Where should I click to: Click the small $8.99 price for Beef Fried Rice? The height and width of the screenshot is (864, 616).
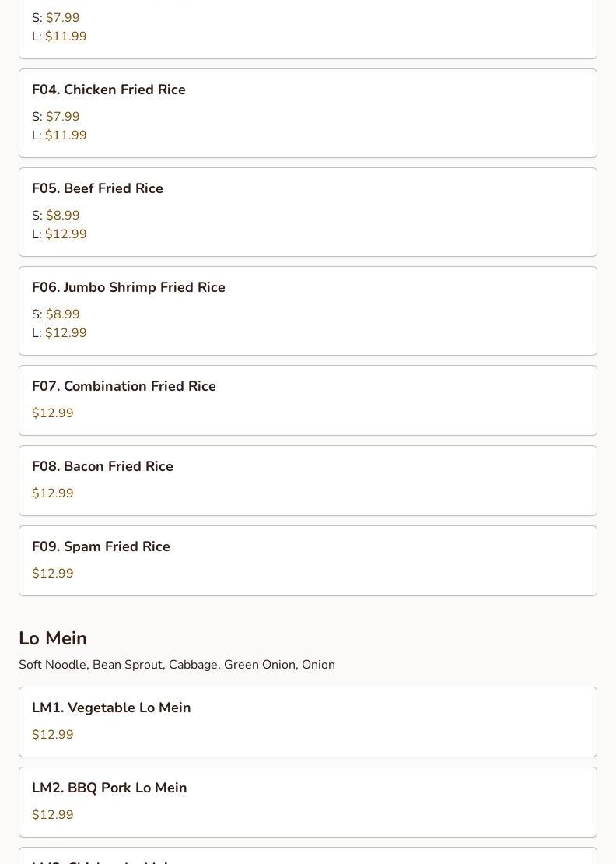point(62,216)
